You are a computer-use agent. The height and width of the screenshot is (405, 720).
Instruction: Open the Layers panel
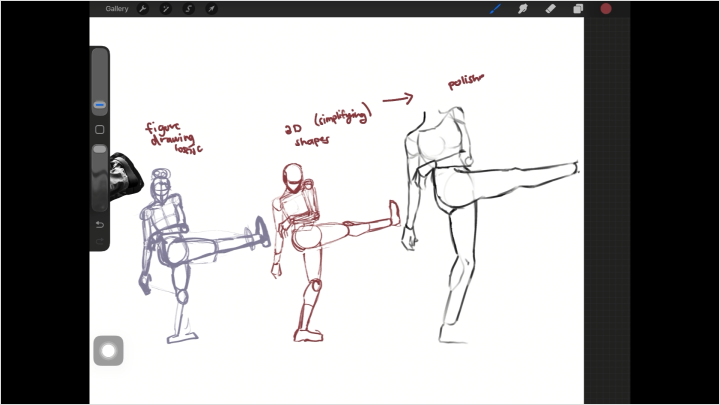tap(578, 9)
